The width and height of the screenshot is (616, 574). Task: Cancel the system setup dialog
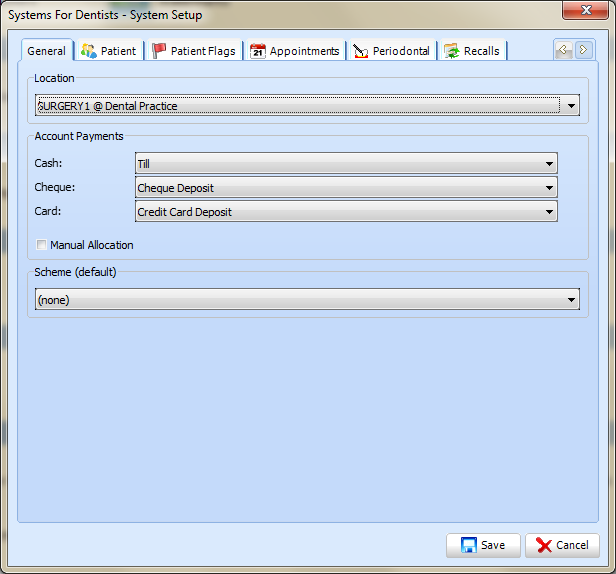[563, 545]
